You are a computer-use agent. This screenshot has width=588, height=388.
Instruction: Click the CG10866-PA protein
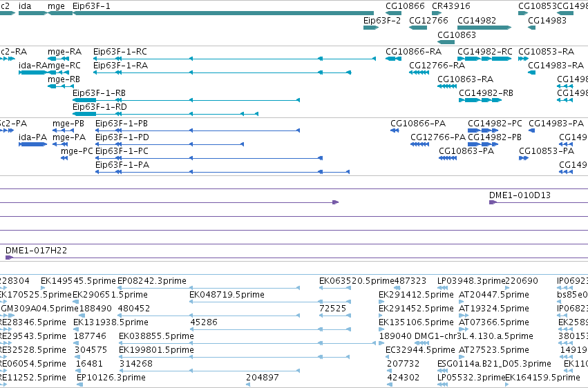click(x=395, y=130)
